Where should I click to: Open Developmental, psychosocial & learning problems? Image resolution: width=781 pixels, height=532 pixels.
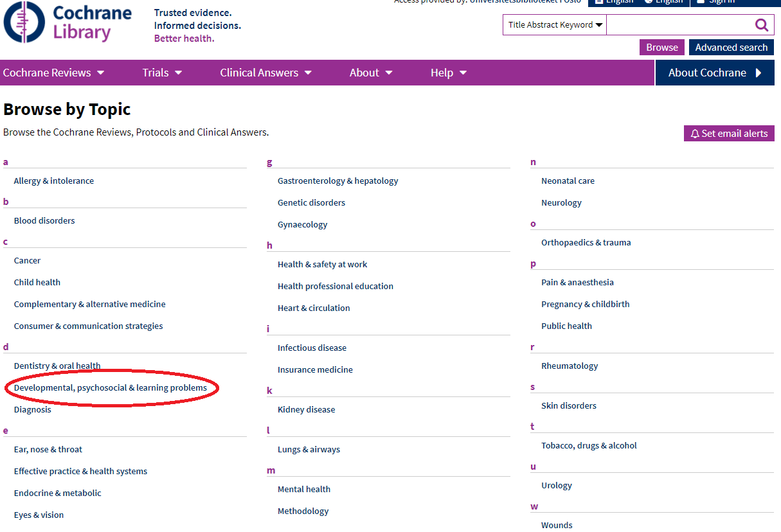click(x=111, y=388)
